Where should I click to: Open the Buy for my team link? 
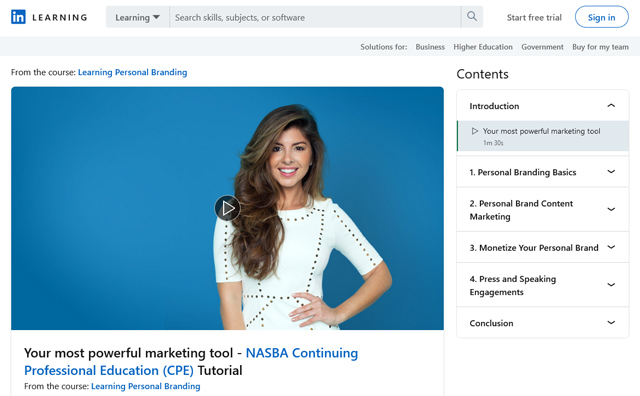pos(600,47)
